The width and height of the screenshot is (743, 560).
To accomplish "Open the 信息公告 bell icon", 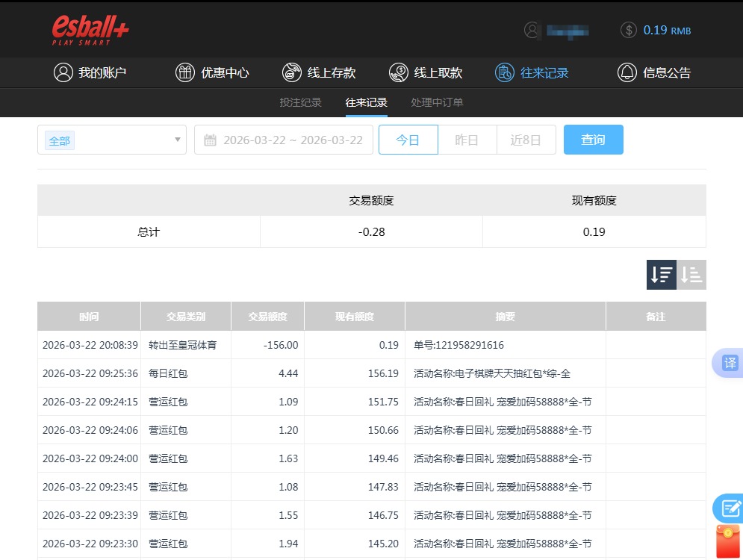I will tap(627, 72).
